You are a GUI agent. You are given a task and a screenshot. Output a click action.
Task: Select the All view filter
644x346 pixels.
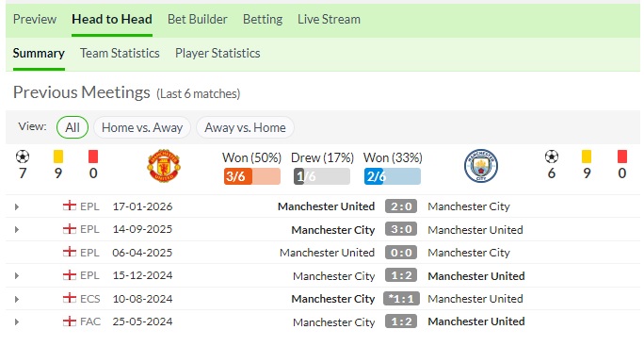(72, 127)
